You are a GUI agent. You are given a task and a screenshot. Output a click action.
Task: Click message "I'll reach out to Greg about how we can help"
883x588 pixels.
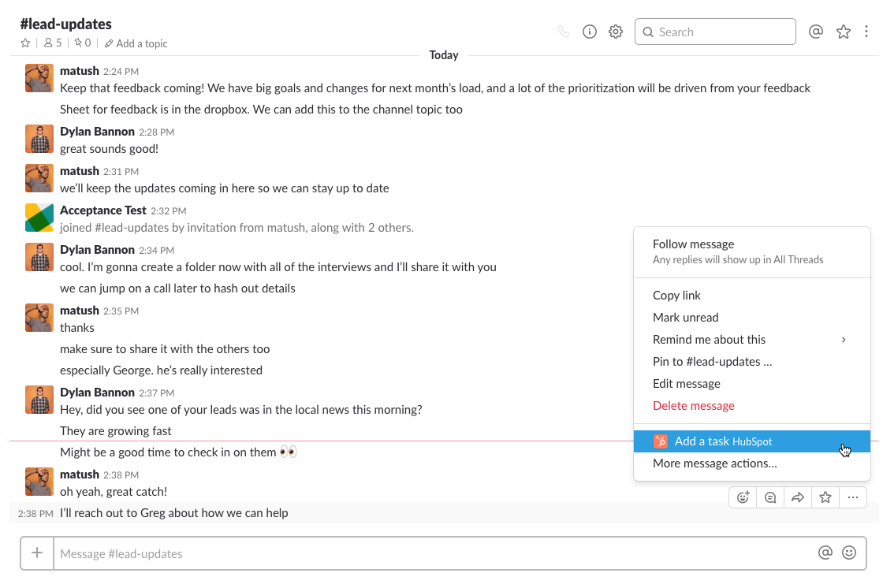point(174,513)
